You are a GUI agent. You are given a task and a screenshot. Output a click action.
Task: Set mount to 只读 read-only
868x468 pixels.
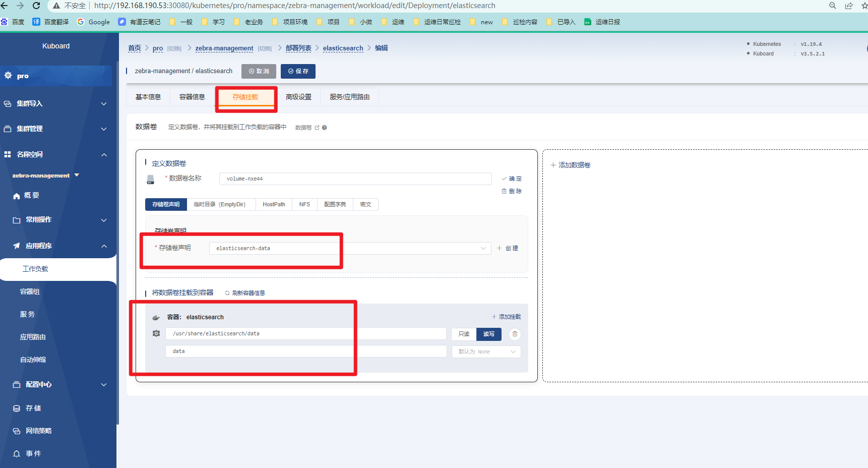point(464,334)
